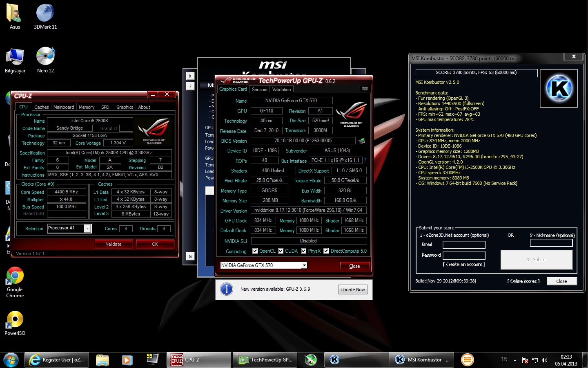Click the 3 - Submit button in Kombustor

(537, 260)
